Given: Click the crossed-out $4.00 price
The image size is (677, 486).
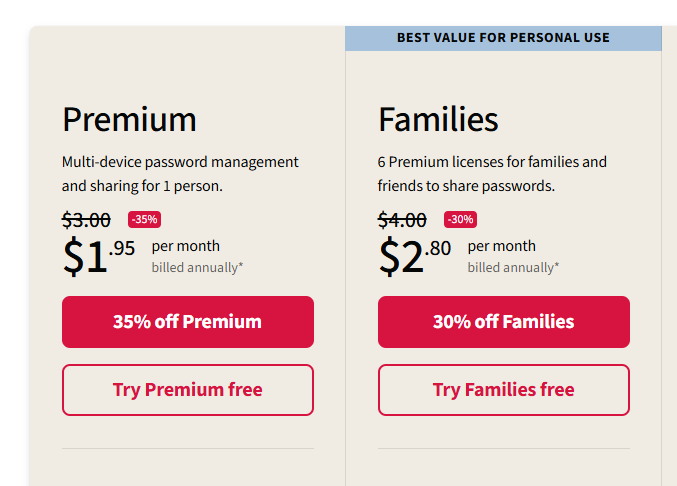Looking at the screenshot, I should (402, 220).
